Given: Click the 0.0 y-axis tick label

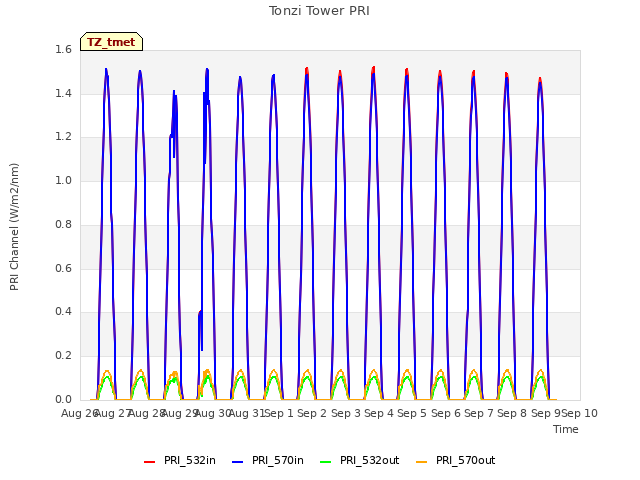Looking at the screenshot, I should point(63,399).
